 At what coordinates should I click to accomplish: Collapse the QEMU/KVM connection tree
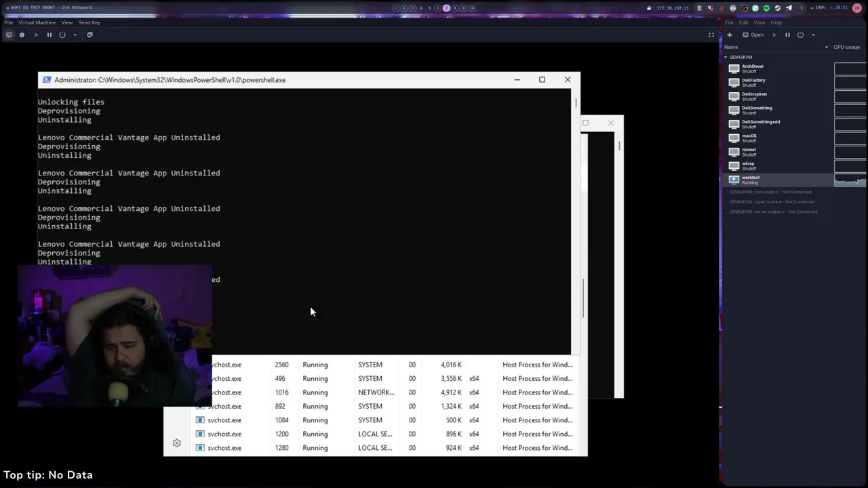(x=726, y=57)
